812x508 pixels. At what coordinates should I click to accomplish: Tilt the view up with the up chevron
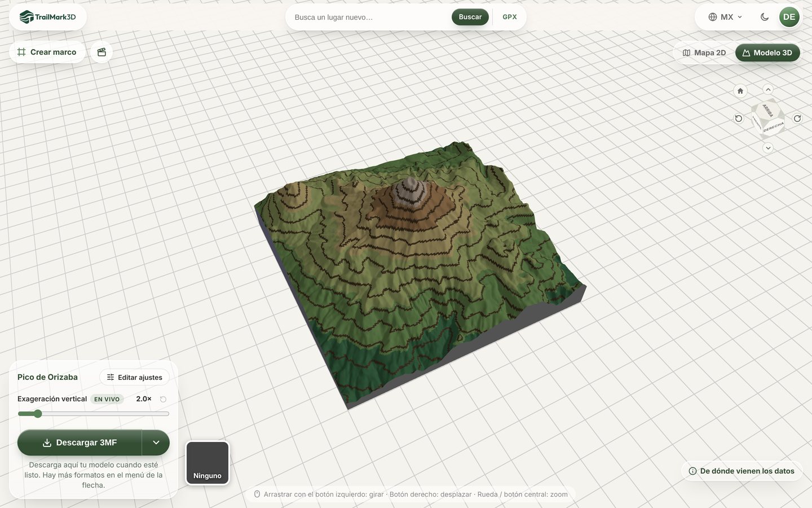(x=768, y=90)
